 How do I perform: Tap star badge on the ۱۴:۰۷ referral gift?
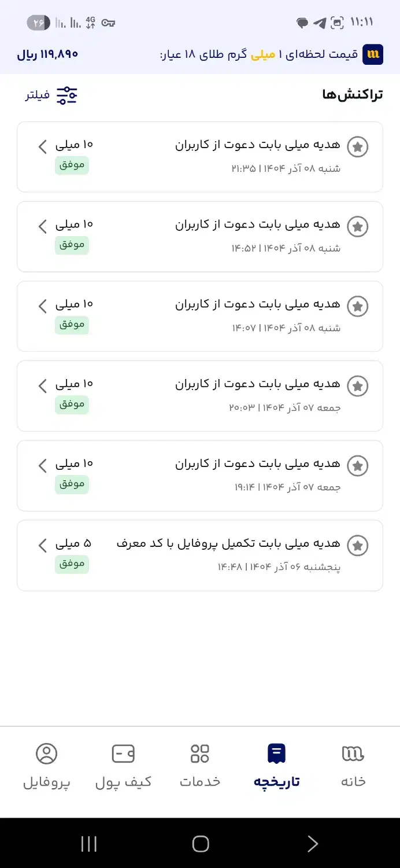[358, 306]
